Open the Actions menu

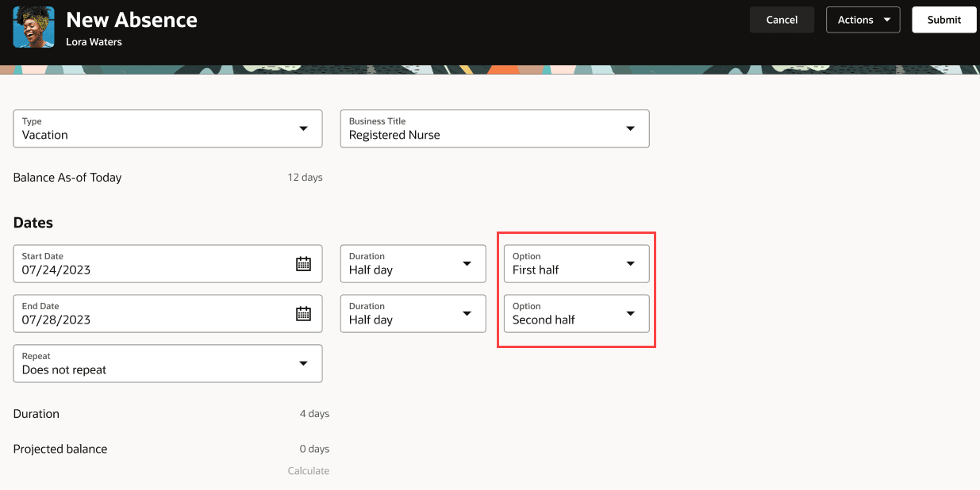(863, 20)
